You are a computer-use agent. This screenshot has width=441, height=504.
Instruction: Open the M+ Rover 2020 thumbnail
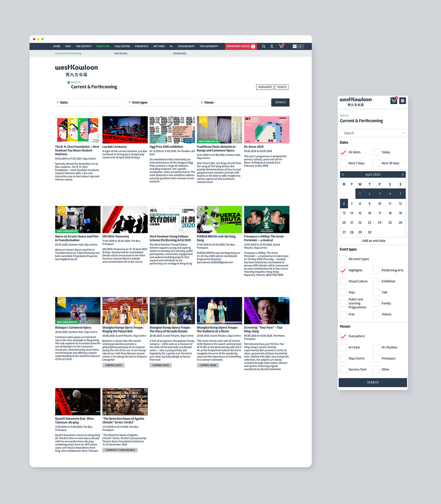pyautogui.click(x=267, y=130)
